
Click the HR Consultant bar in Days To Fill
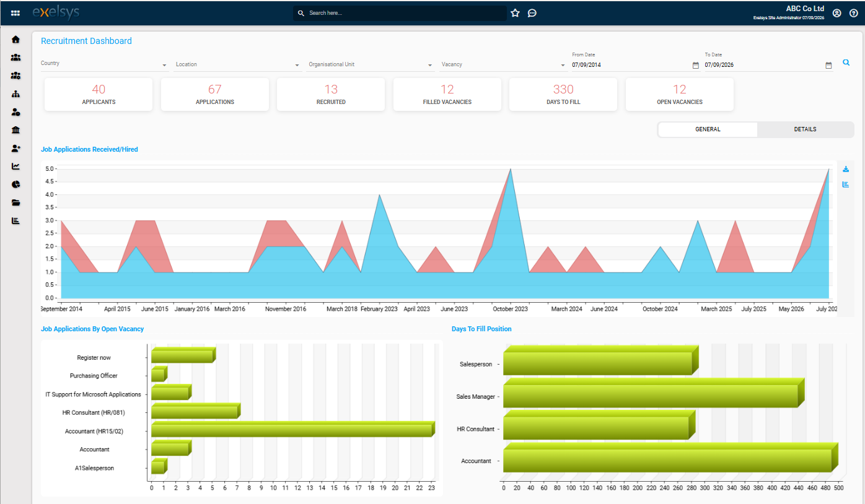pyautogui.click(x=598, y=426)
